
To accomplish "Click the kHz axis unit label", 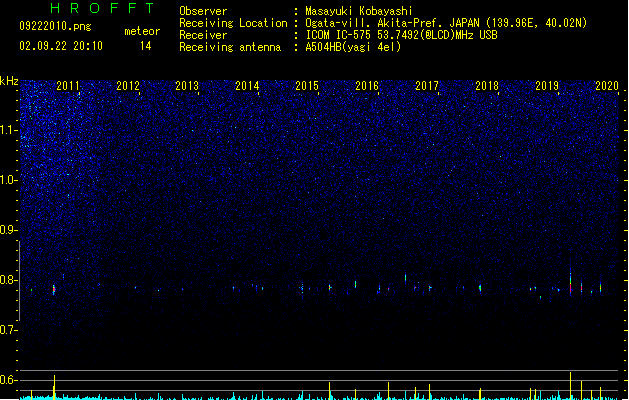I will pos(9,81).
